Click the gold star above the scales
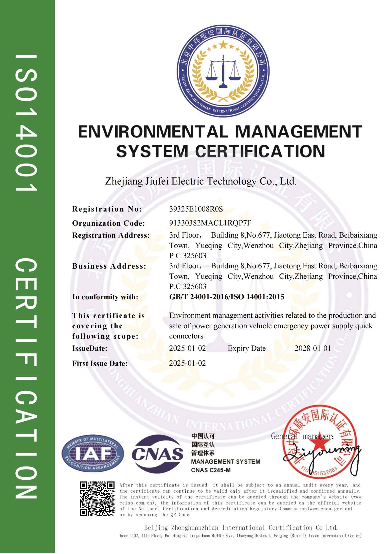Viewport: 392px width, 554px height. point(223,44)
